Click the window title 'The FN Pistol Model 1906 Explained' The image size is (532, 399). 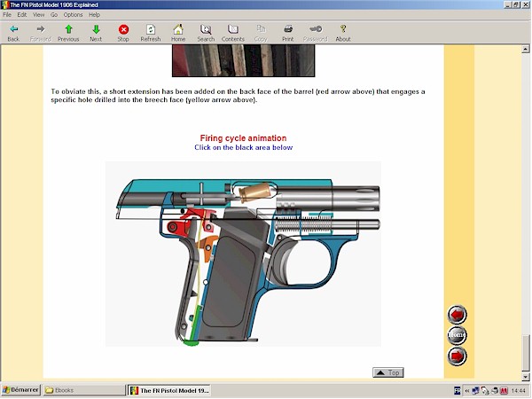point(54,4)
